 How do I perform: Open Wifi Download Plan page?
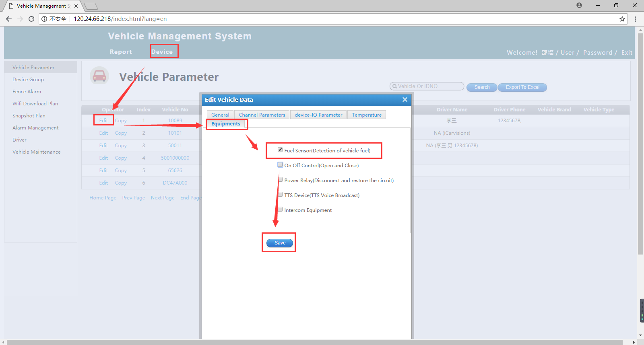pos(35,104)
